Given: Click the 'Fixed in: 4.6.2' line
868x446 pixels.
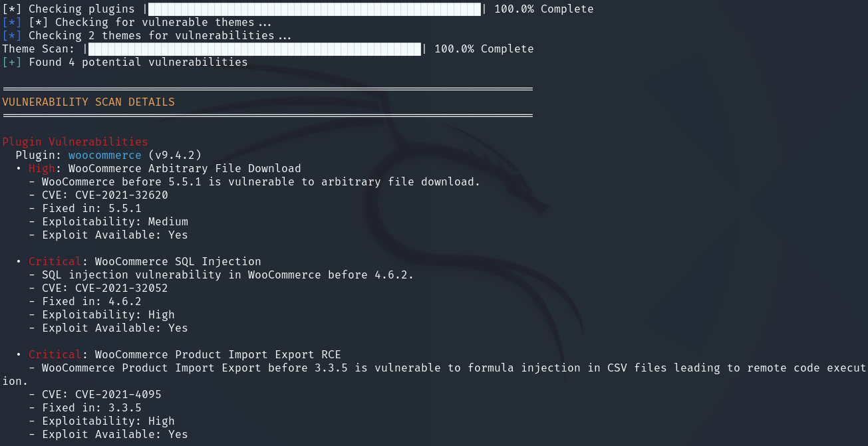Looking at the screenshot, I should pos(92,302).
